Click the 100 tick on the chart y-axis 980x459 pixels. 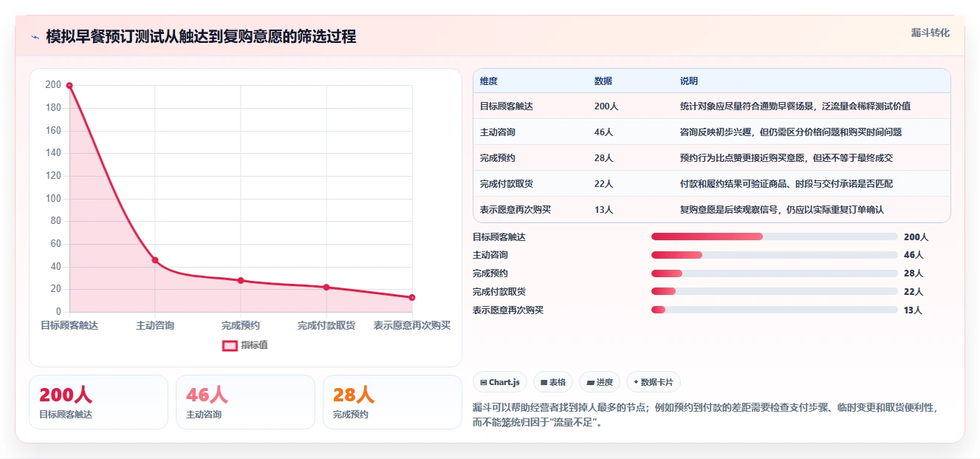point(53,198)
